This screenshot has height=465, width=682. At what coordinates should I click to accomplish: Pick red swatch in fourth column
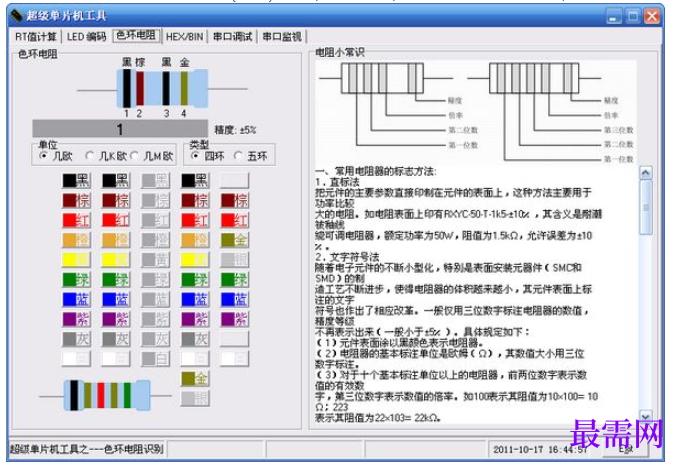[x=195, y=220]
